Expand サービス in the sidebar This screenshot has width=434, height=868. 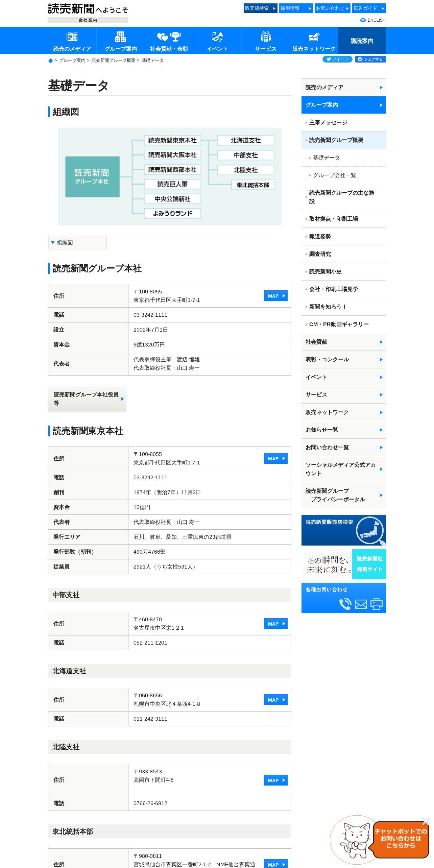(344, 394)
